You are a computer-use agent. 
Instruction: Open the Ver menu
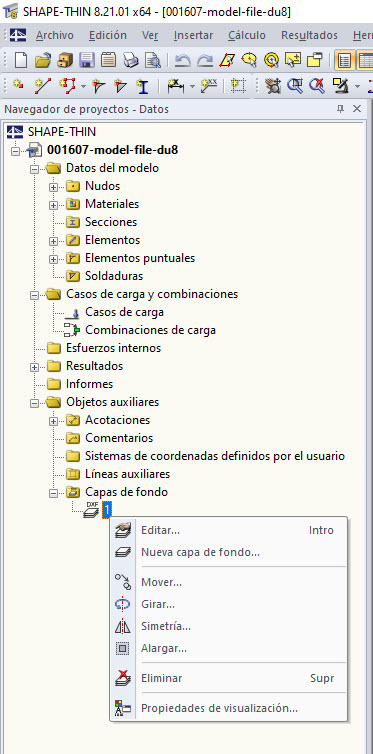click(x=150, y=35)
